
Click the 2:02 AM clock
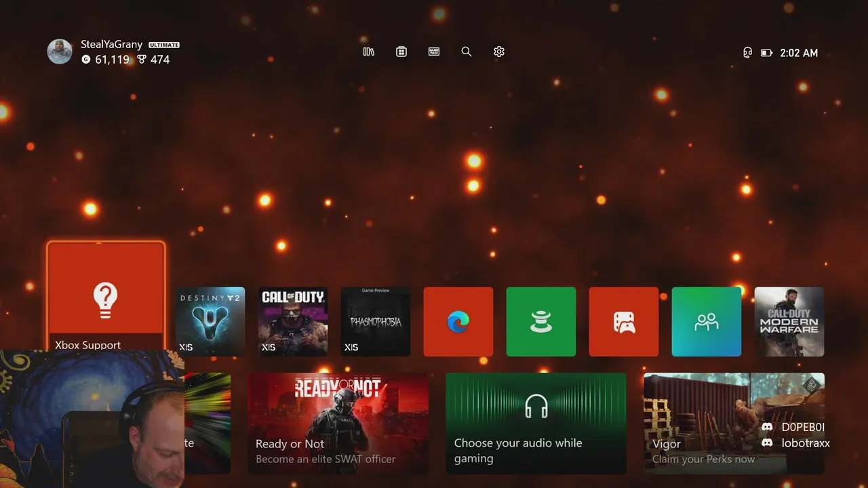pyautogui.click(x=799, y=52)
